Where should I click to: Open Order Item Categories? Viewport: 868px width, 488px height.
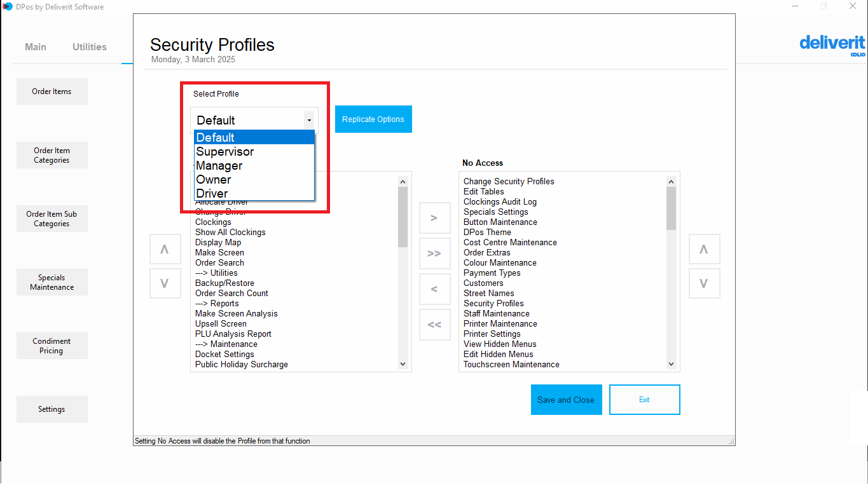(x=52, y=155)
